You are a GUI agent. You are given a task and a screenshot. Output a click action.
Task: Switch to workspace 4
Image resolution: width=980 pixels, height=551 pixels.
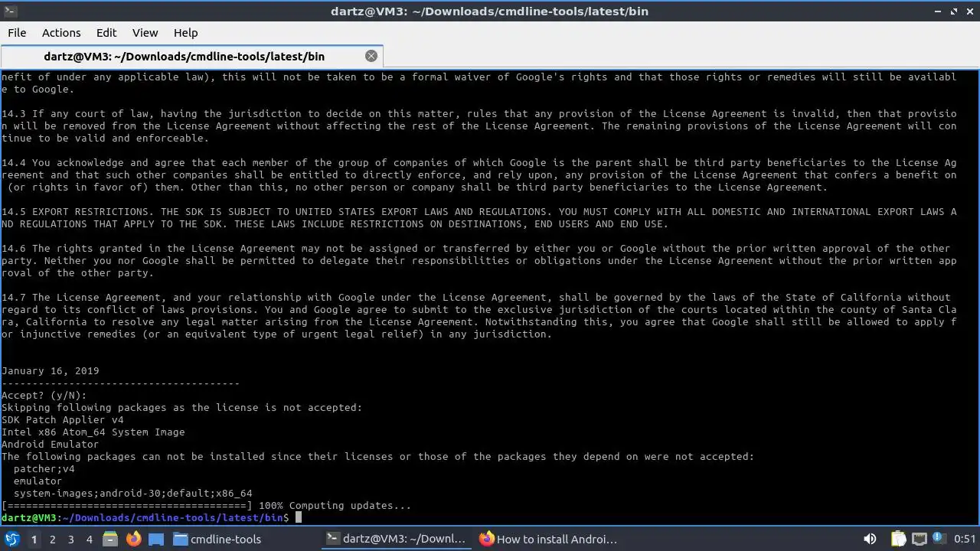[x=89, y=539]
